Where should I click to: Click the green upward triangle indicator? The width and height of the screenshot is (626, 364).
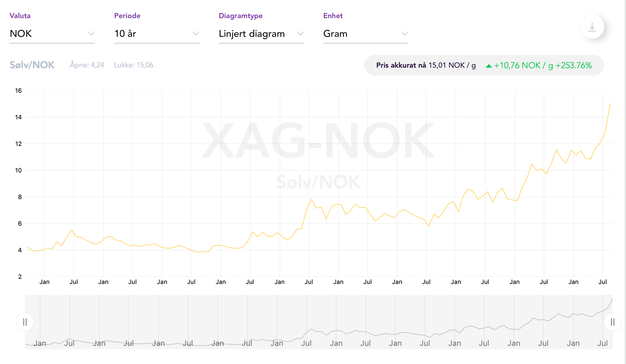pyautogui.click(x=488, y=66)
